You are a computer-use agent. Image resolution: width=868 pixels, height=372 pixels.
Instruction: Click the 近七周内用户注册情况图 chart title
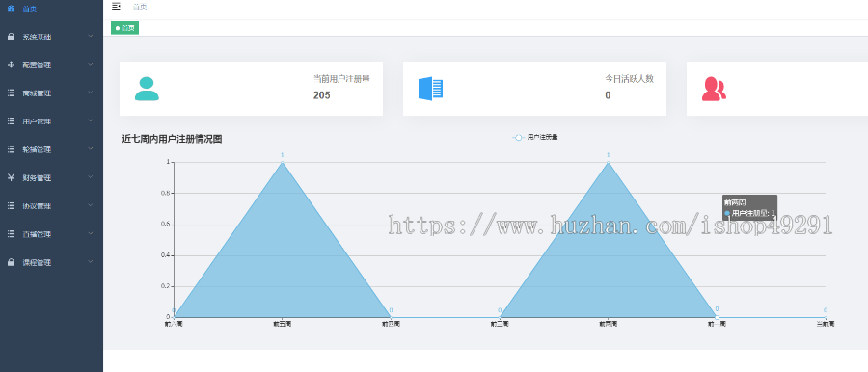coord(173,139)
